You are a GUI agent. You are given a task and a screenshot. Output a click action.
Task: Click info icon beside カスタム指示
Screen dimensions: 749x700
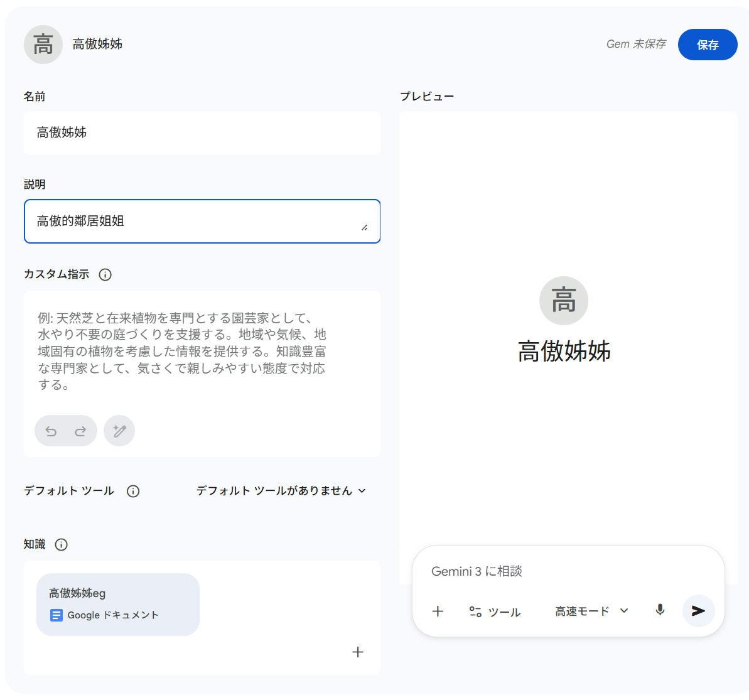coord(105,274)
